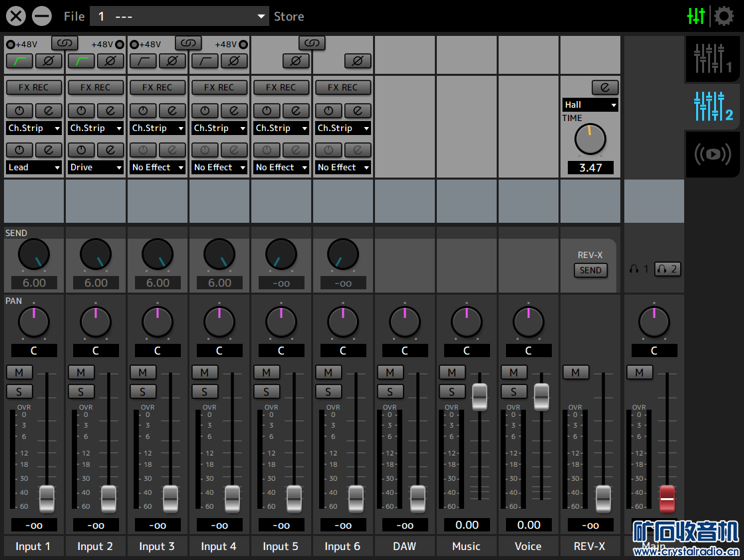Screen dimensions: 744x560
Task: Click the red Main fader handle
Action: 666,497
